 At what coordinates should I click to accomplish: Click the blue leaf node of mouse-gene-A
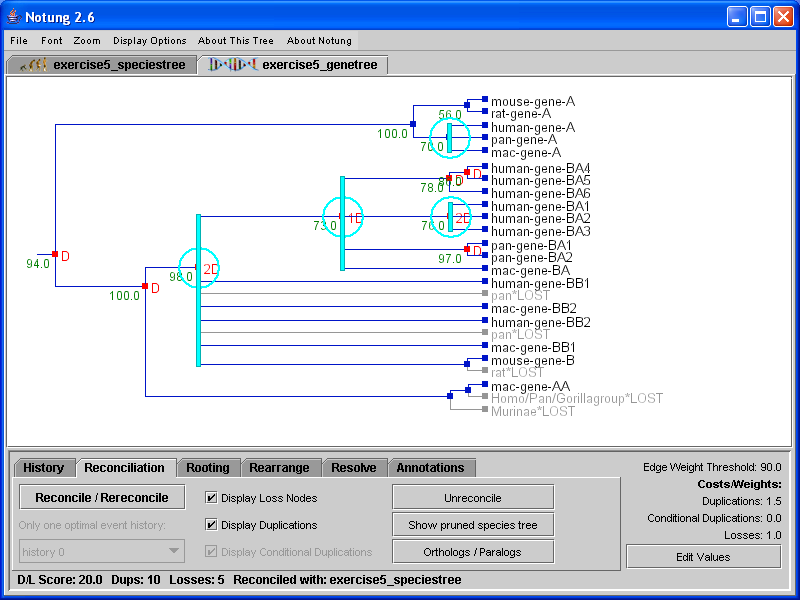click(485, 101)
